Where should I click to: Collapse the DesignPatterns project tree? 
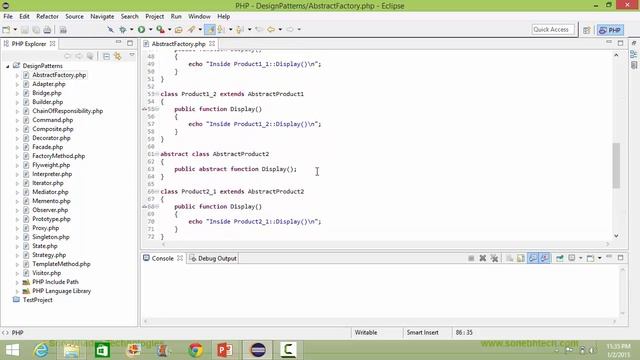(8, 66)
